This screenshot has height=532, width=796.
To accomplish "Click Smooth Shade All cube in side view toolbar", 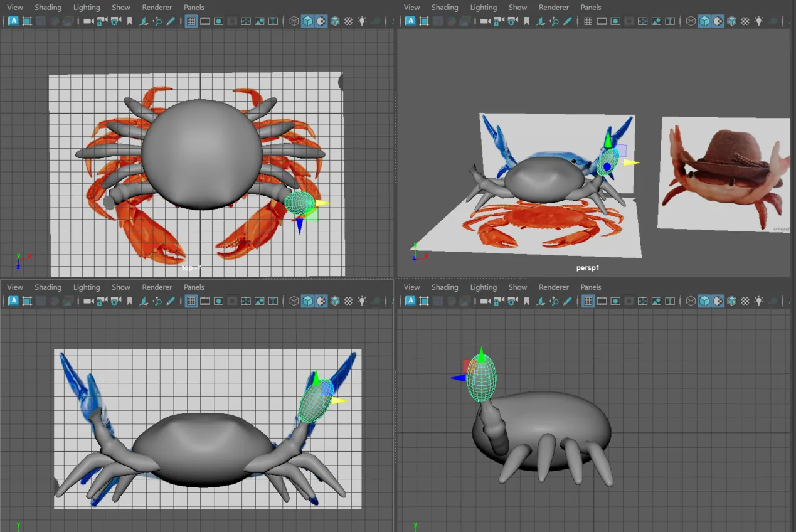I will (x=704, y=301).
